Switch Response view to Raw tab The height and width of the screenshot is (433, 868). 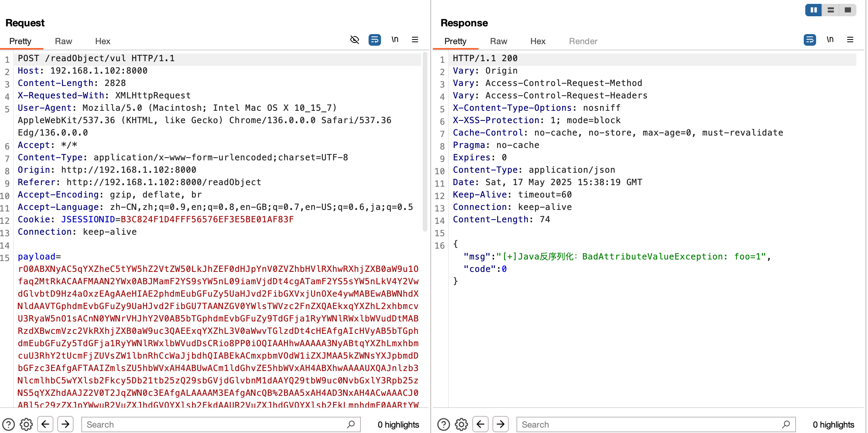click(499, 41)
